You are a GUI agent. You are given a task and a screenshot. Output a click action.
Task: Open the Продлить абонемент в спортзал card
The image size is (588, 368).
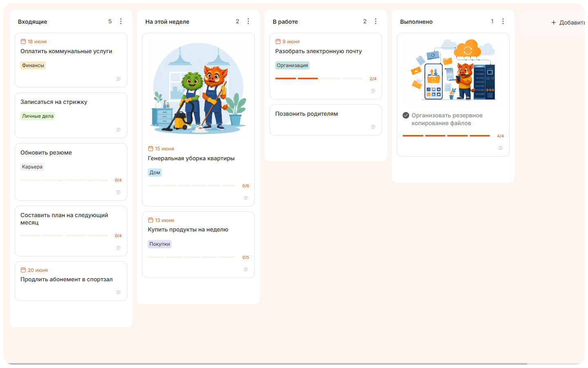(71, 281)
